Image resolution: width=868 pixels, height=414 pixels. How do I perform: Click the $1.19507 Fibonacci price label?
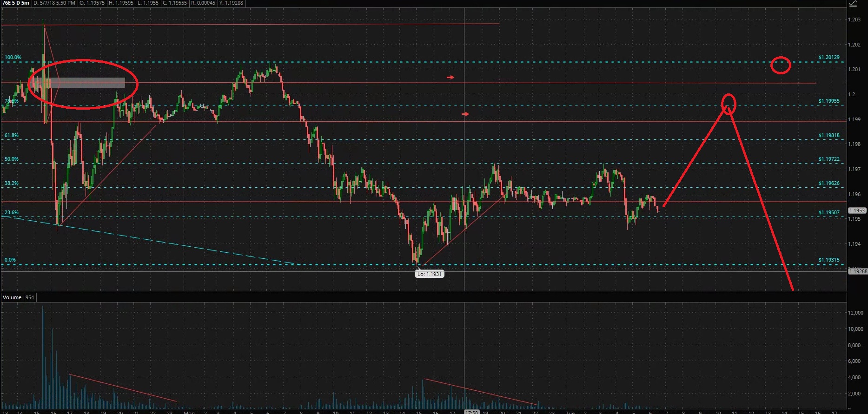point(829,213)
